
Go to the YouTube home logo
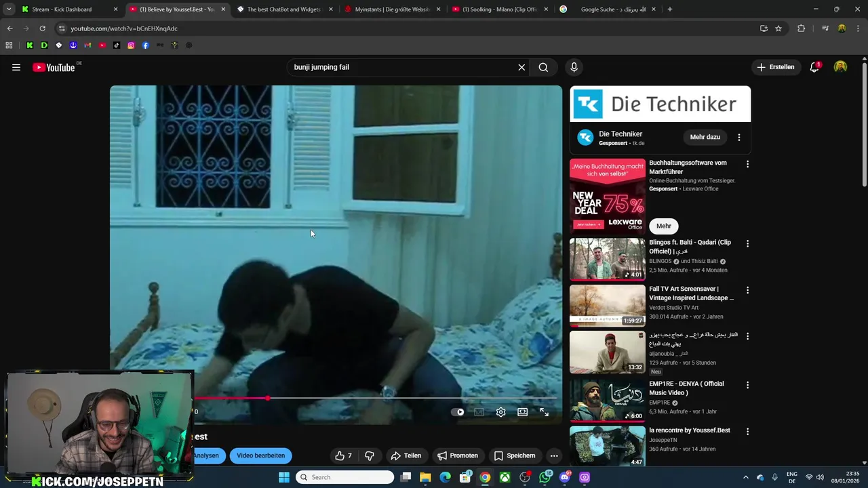54,67
